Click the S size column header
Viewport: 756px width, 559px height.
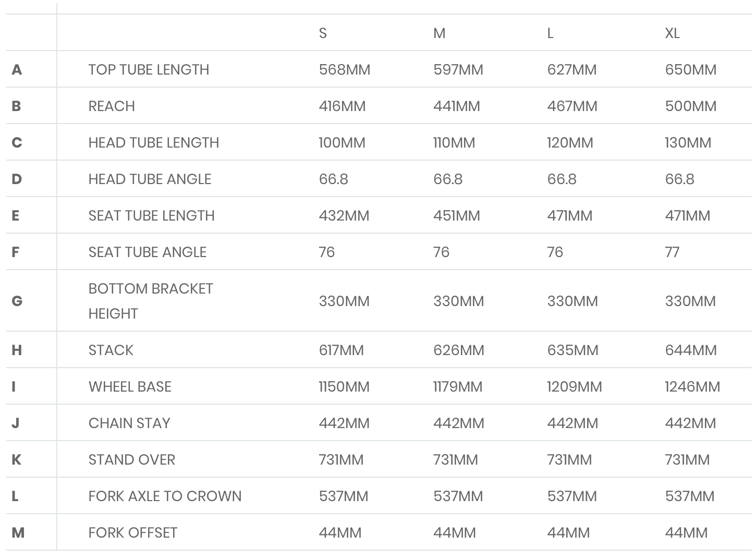coord(323,33)
